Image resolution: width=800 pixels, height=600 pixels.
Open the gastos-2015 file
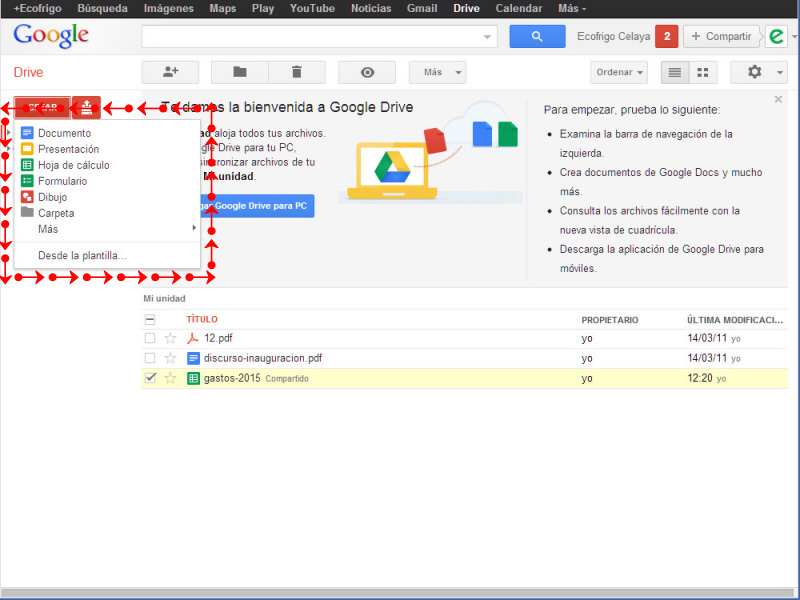(232, 378)
